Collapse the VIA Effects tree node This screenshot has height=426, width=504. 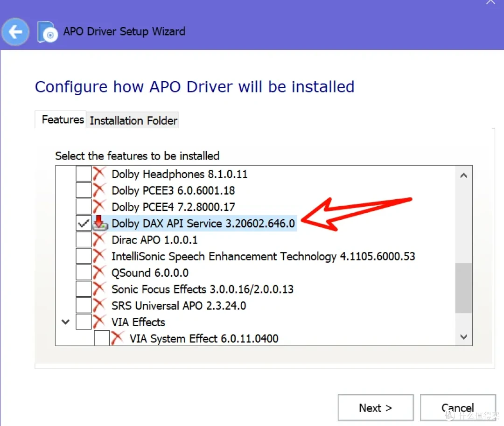pyautogui.click(x=66, y=321)
